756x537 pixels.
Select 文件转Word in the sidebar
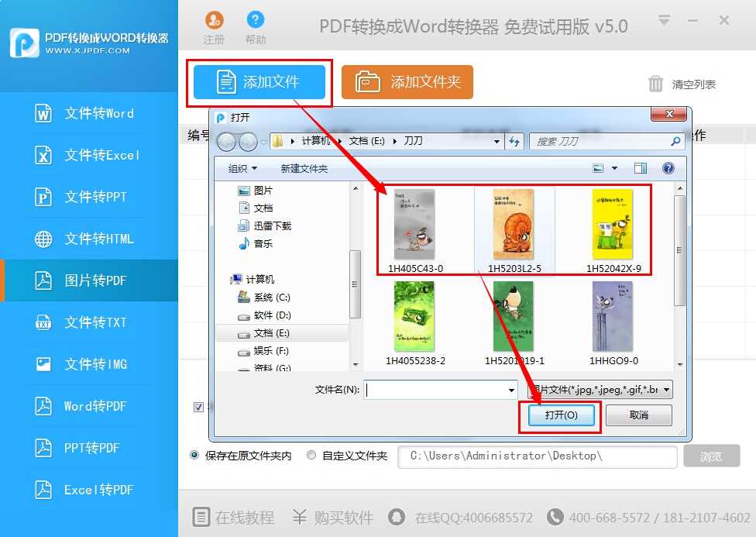click(89, 113)
